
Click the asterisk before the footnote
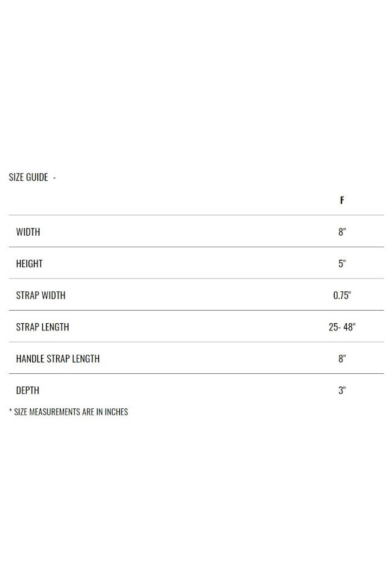point(10,411)
